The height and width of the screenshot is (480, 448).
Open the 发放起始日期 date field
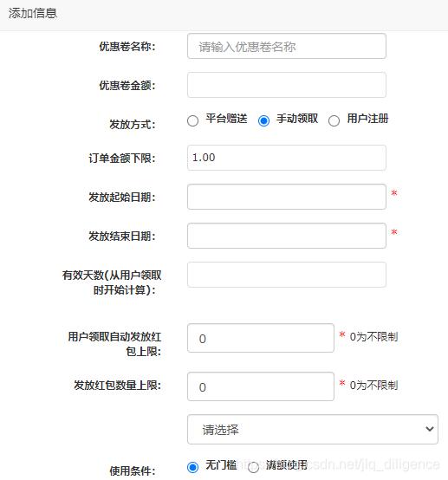[x=287, y=197]
